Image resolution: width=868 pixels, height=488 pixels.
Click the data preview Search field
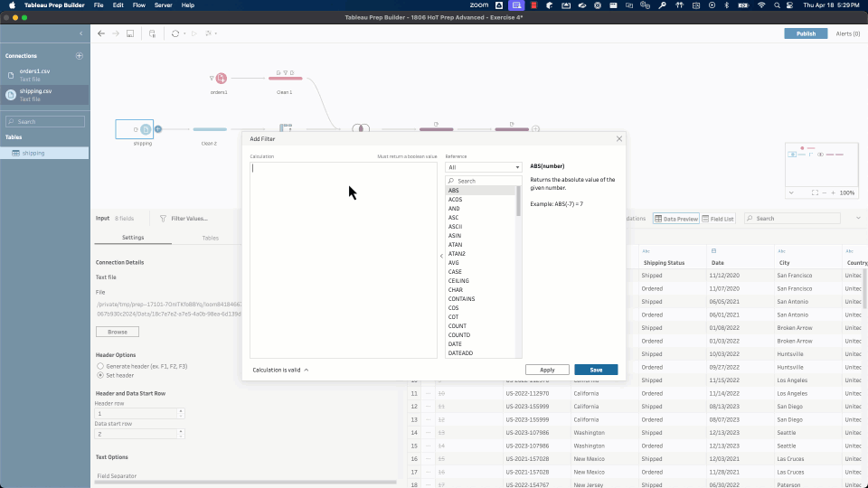[792, 219]
